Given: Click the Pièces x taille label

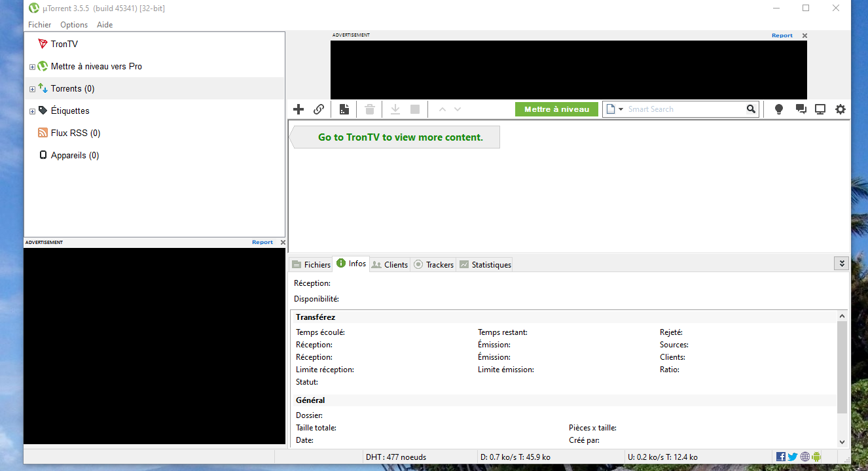Looking at the screenshot, I should 592,428.
